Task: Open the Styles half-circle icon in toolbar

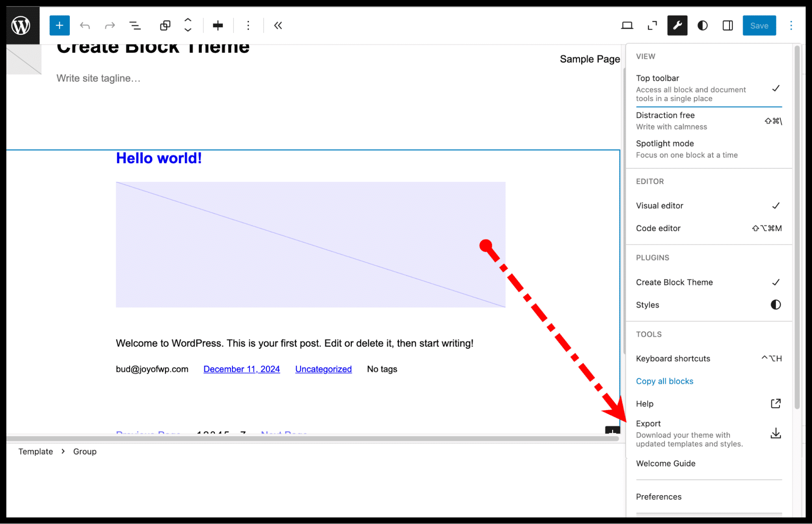Action: (x=702, y=26)
